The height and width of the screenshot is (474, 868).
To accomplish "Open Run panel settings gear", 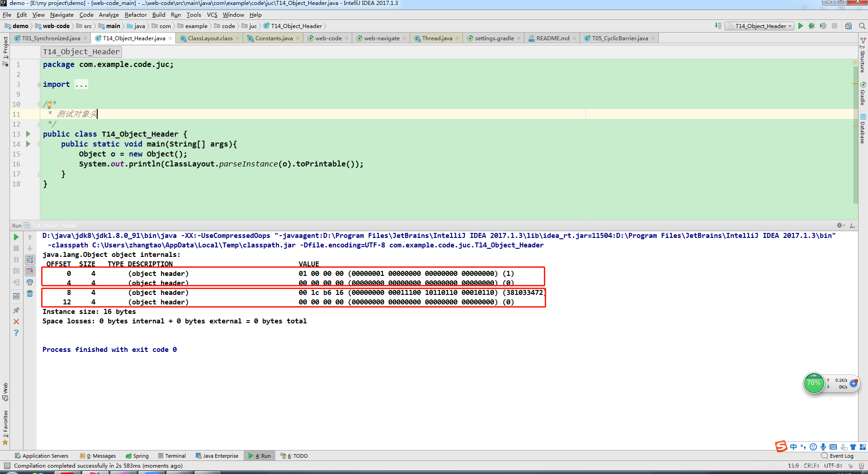I will (x=840, y=225).
